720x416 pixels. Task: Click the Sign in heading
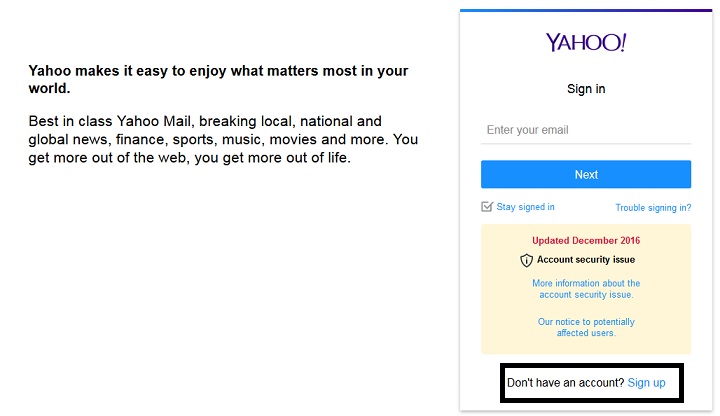[x=586, y=89]
